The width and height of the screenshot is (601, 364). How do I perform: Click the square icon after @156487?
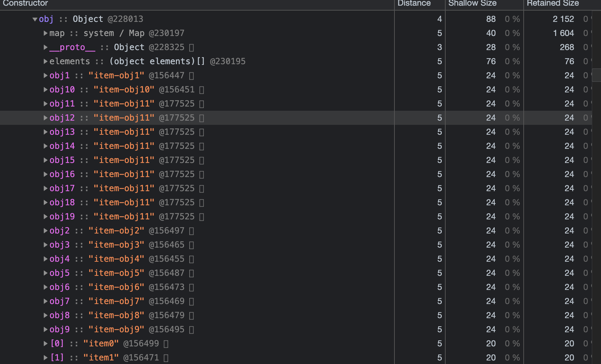191,273
